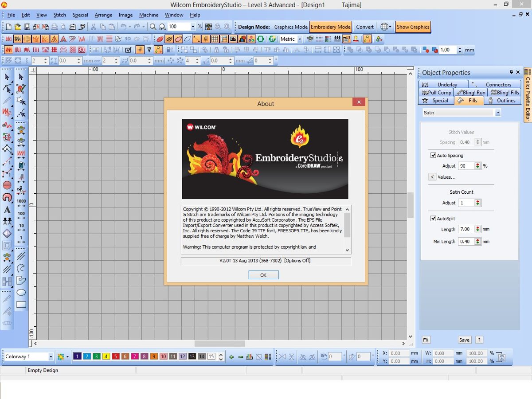Click the Add color plus icon

point(231,356)
